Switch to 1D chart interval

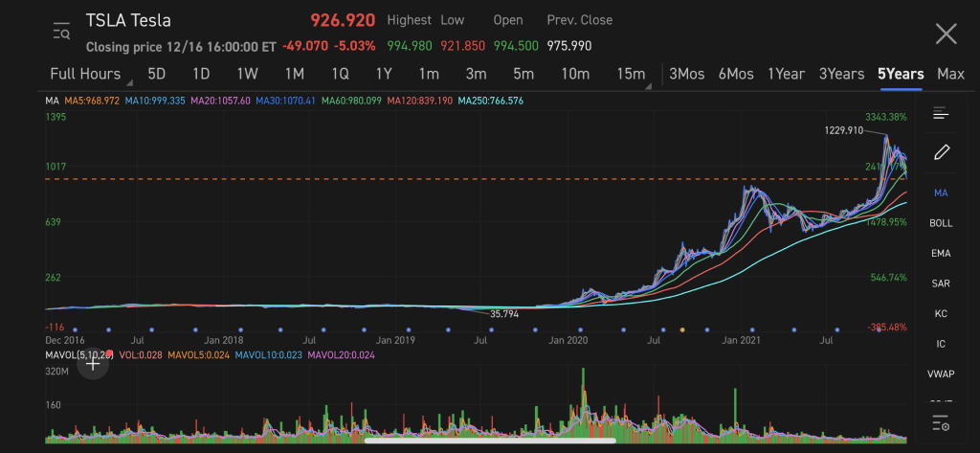[x=201, y=74]
